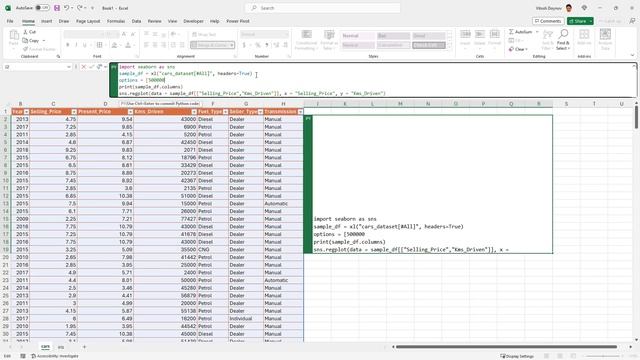Collapse the ribbon using the chevron
This screenshot has height=360, width=640.
[x=632, y=56]
